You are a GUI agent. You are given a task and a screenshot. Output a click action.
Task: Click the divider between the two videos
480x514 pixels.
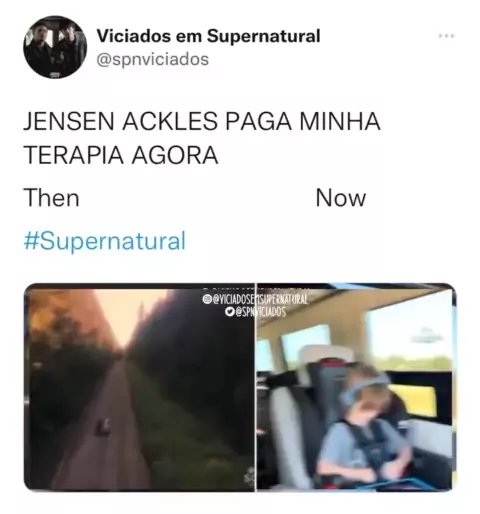(256, 388)
